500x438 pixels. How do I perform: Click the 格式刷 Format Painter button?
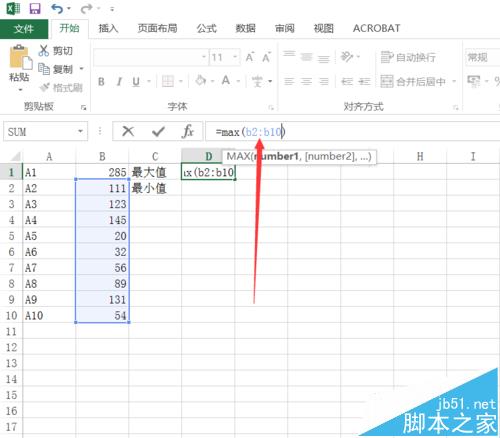point(61,87)
